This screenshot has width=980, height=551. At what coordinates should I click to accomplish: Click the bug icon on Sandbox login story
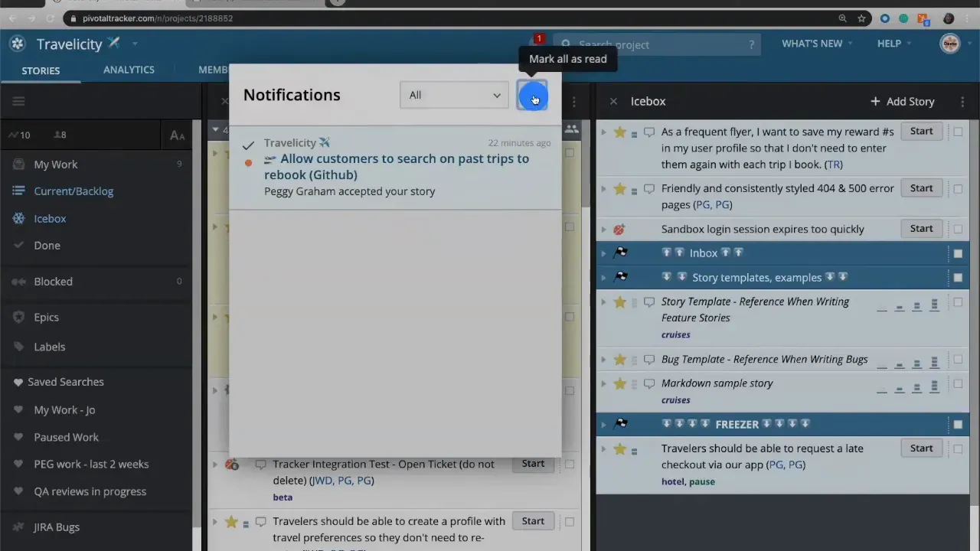pos(619,229)
